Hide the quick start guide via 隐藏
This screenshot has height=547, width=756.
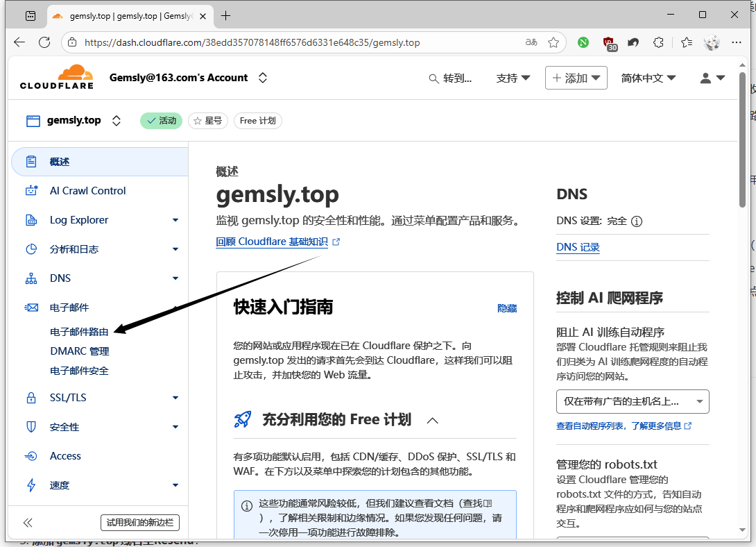coord(506,308)
